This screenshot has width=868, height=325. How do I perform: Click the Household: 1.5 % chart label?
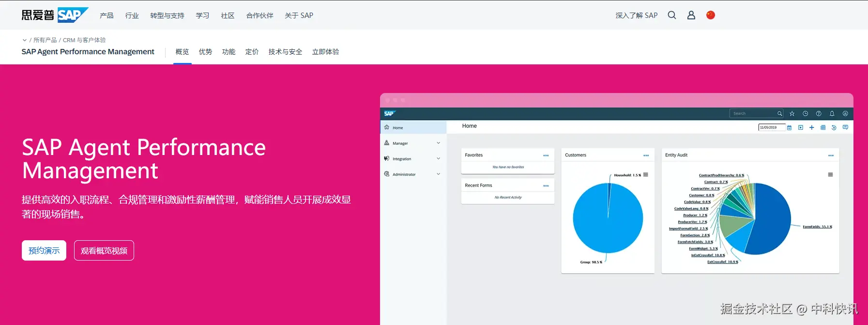627,175
